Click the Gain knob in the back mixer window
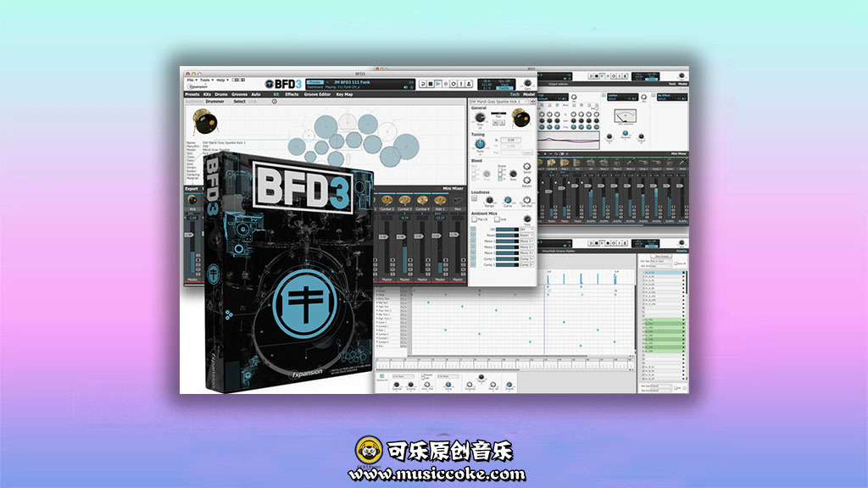Viewport: 868px width, 488px height. [x=682, y=75]
